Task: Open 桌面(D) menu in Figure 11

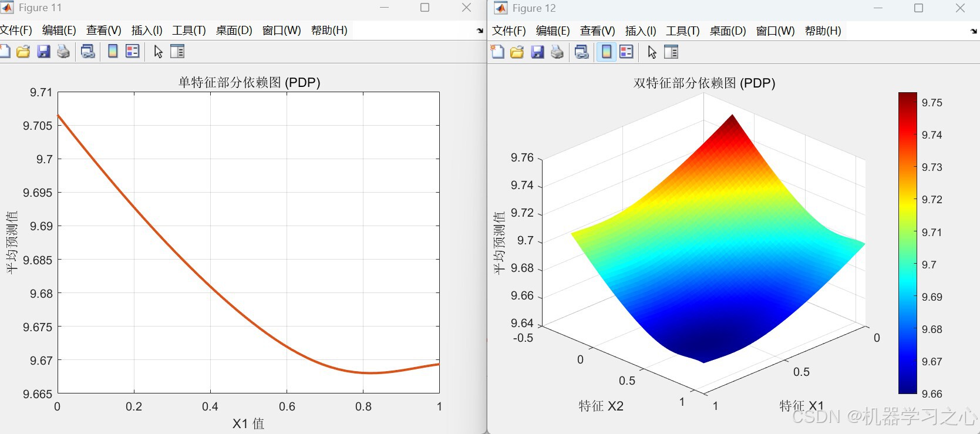Action: pyautogui.click(x=234, y=31)
